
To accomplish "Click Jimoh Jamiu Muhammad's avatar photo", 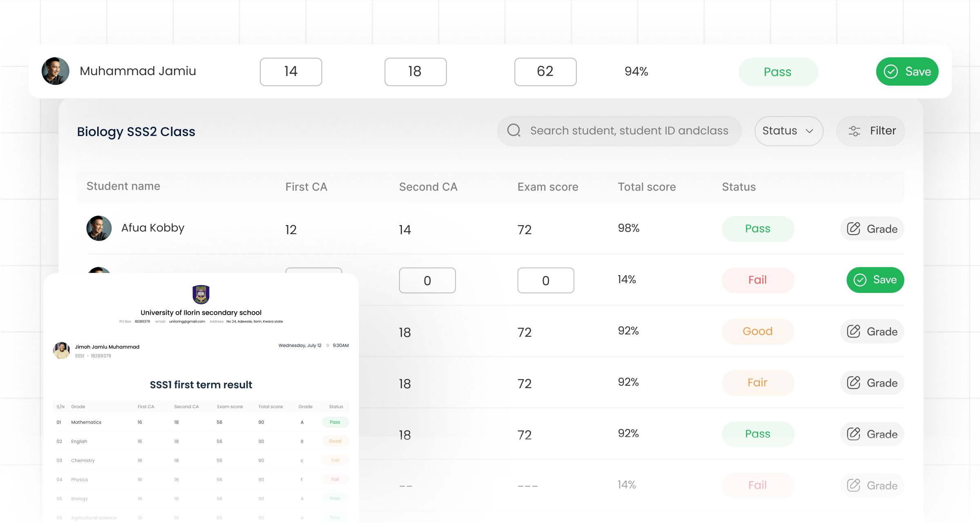I will pos(62,351).
